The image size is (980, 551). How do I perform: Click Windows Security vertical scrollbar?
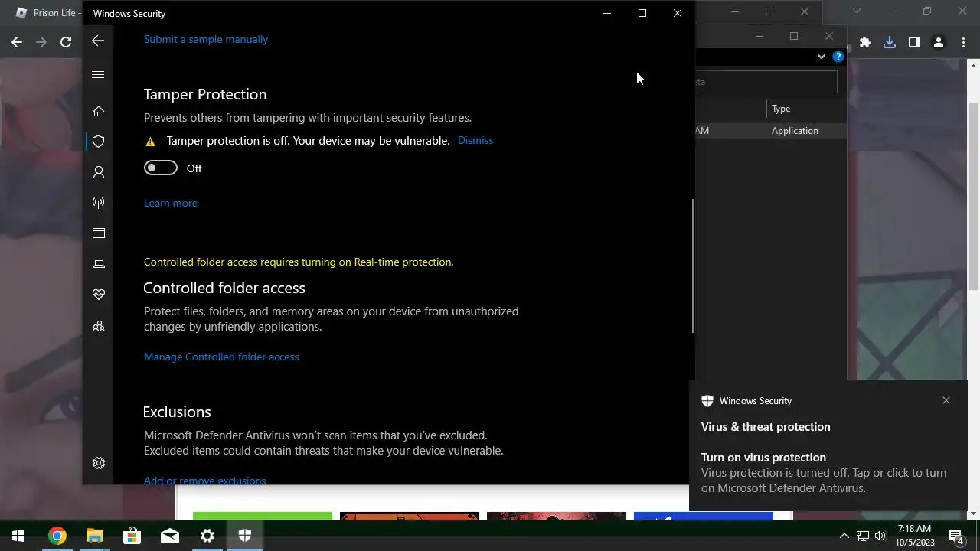click(692, 265)
